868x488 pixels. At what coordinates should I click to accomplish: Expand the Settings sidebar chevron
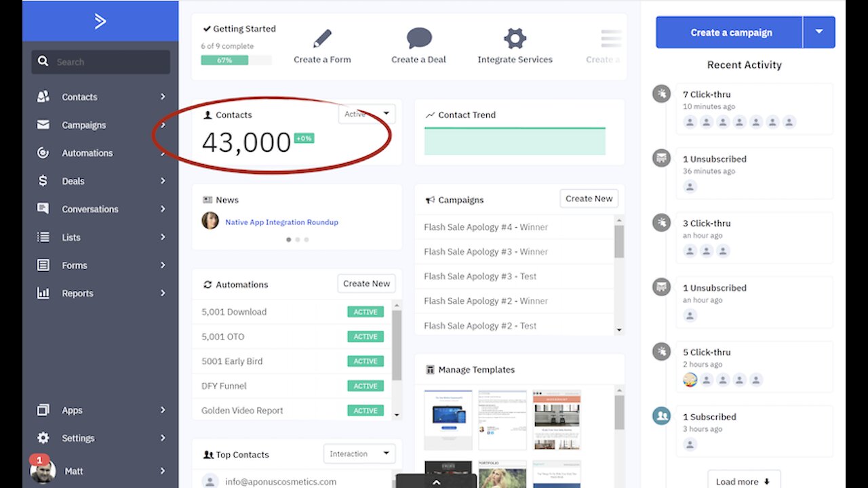[163, 438]
